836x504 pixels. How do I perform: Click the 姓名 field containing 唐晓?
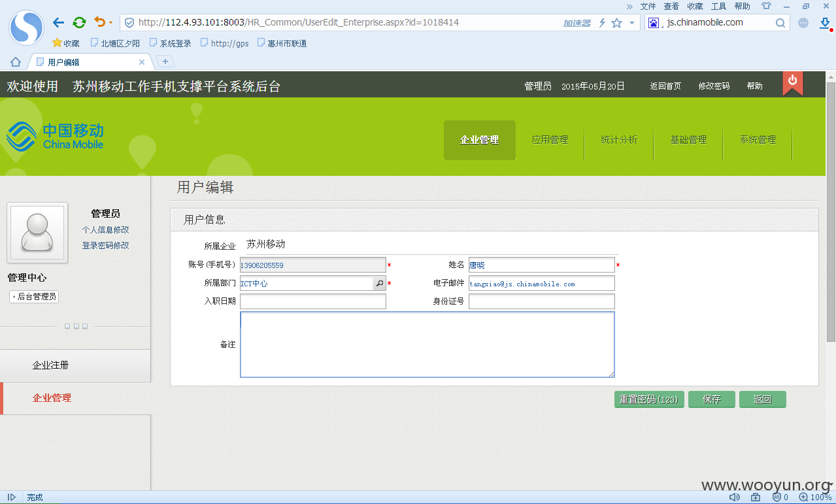click(x=541, y=265)
